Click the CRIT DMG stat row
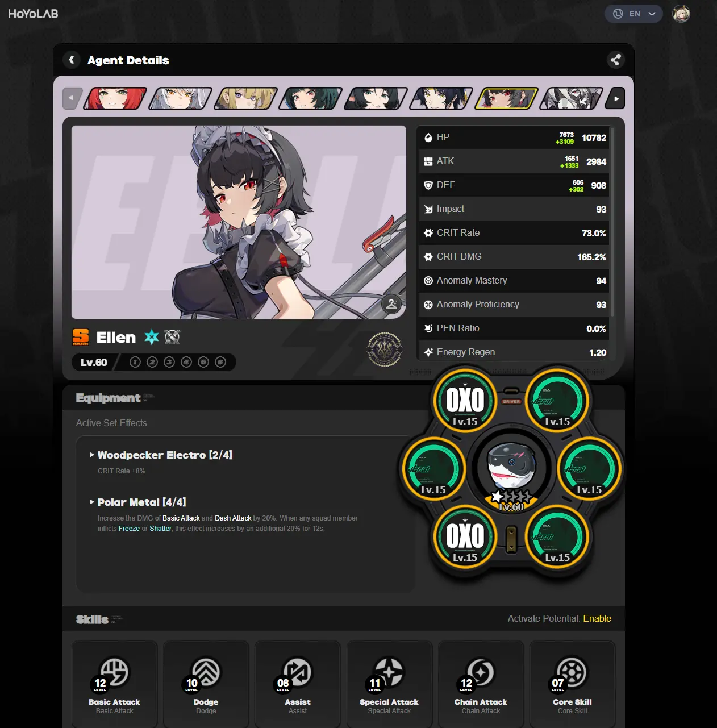Image resolution: width=717 pixels, height=728 pixels. click(514, 257)
